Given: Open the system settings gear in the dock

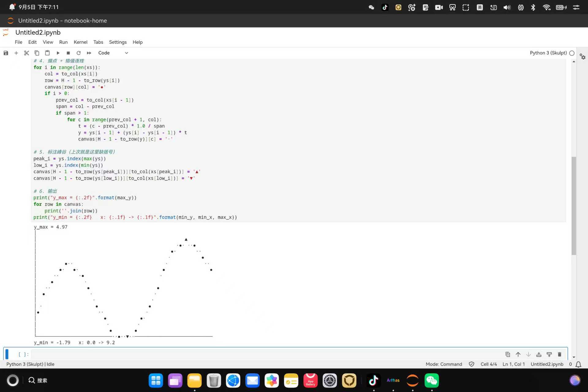Looking at the screenshot, I should pyautogui.click(x=330, y=380).
